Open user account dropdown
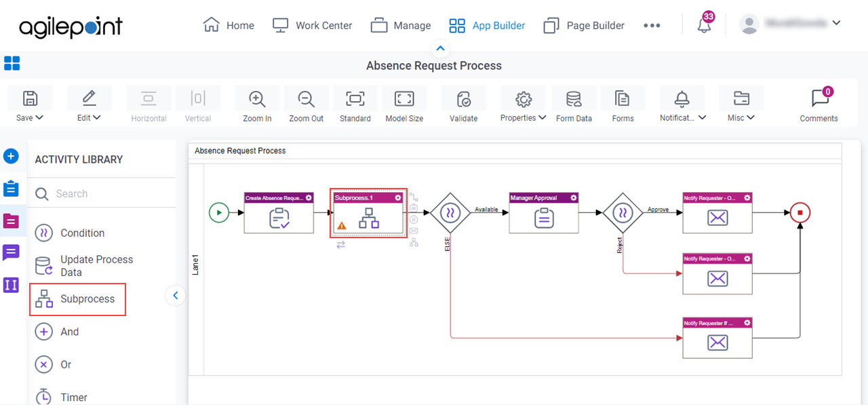 pos(790,24)
